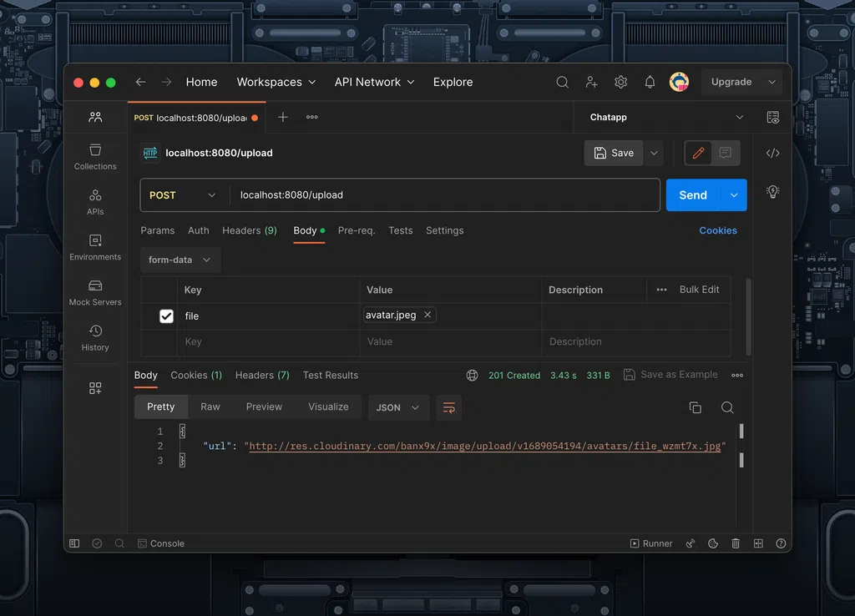
Task: Open the configure sidebar apps icon
Action: (95, 388)
